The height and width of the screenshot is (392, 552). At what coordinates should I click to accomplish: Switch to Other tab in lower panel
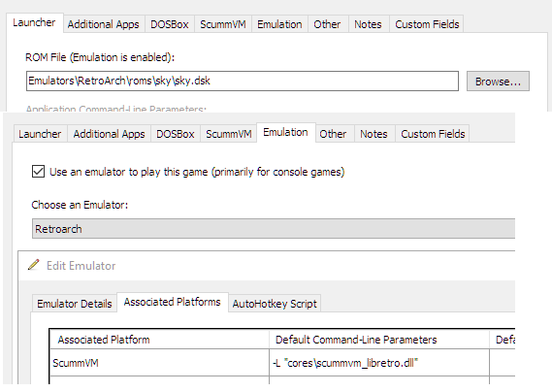click(333, 134)
